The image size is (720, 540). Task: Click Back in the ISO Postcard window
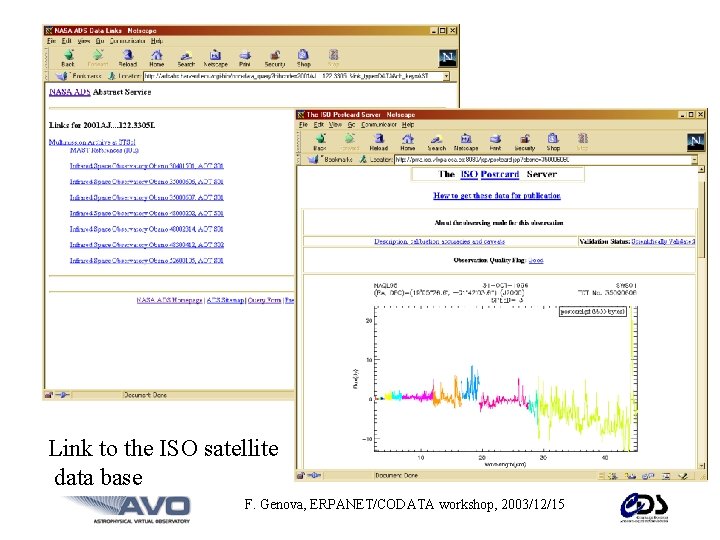pyautogui.click(x=321, y=142)
